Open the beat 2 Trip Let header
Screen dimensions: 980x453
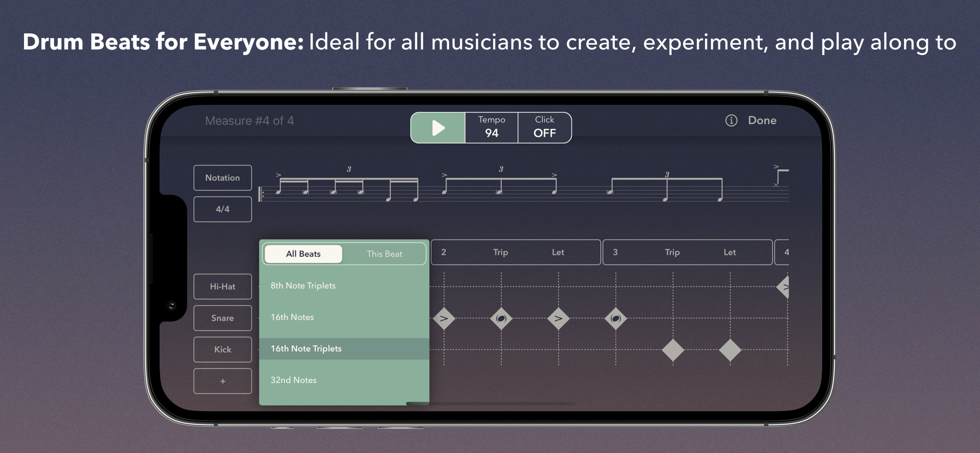tap(515, 252)
